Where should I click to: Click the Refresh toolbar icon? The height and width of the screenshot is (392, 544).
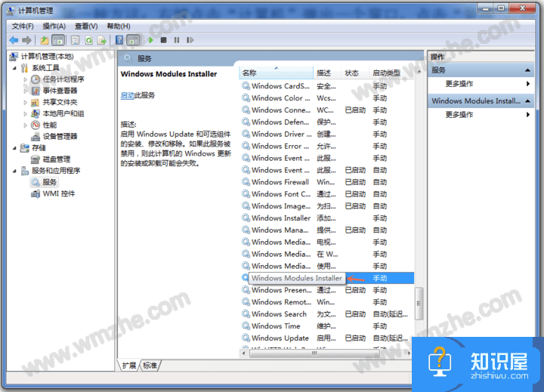click(x=89, y=40)
